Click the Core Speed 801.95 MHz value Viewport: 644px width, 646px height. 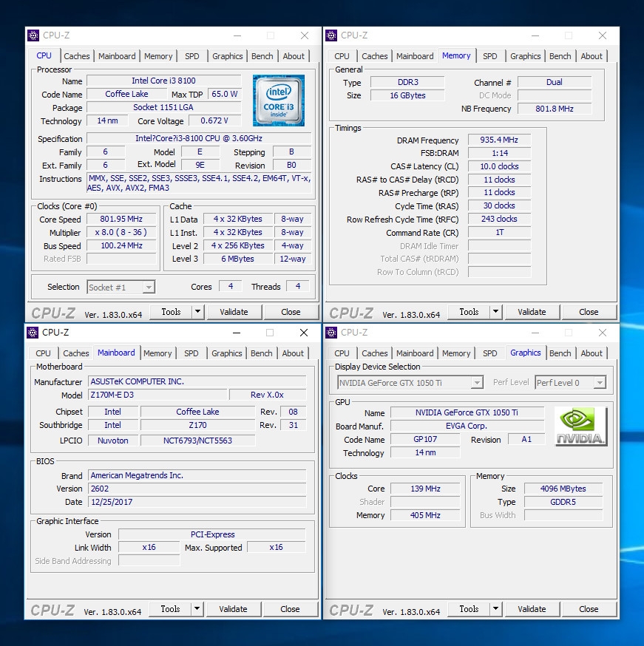(121, 220)
